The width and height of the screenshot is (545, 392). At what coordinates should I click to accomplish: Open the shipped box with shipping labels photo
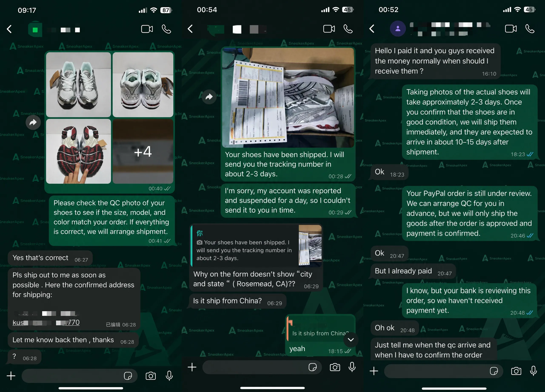coord(288,98)
